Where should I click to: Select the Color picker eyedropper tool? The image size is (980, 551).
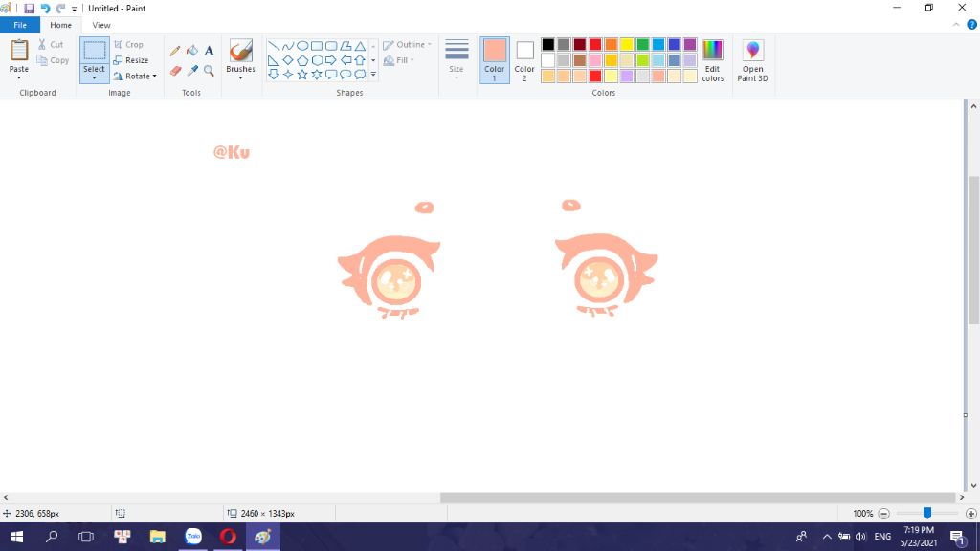pyautogui.click(x=191, y=71)
